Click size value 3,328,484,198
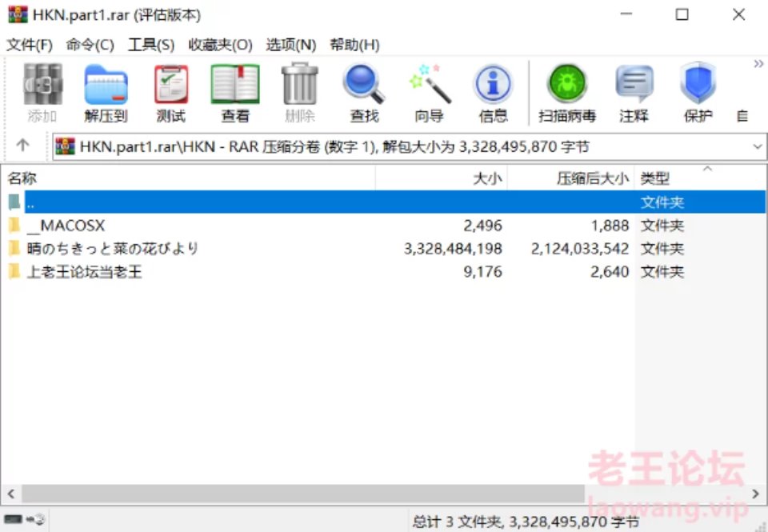The image size is (768, 532). click(x=453, y=249)
